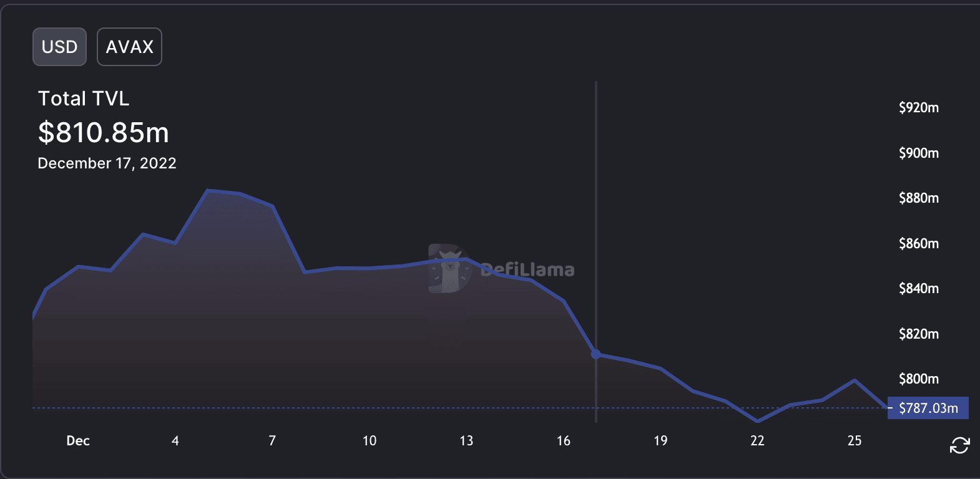This screenshot has width=980, height=479.
Task: Click the Dec x-axis label
Action: click(78, 440)
